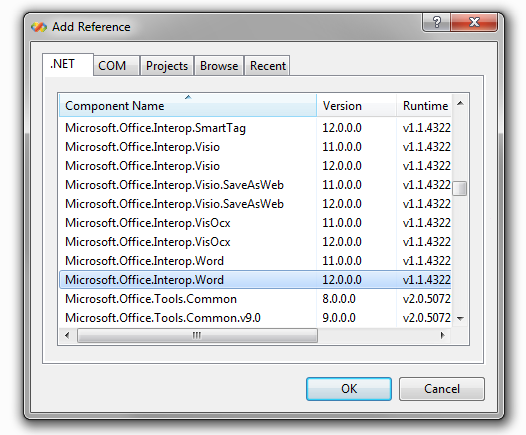
Task: Switch to the Recent tab
Action: (267, 66)
